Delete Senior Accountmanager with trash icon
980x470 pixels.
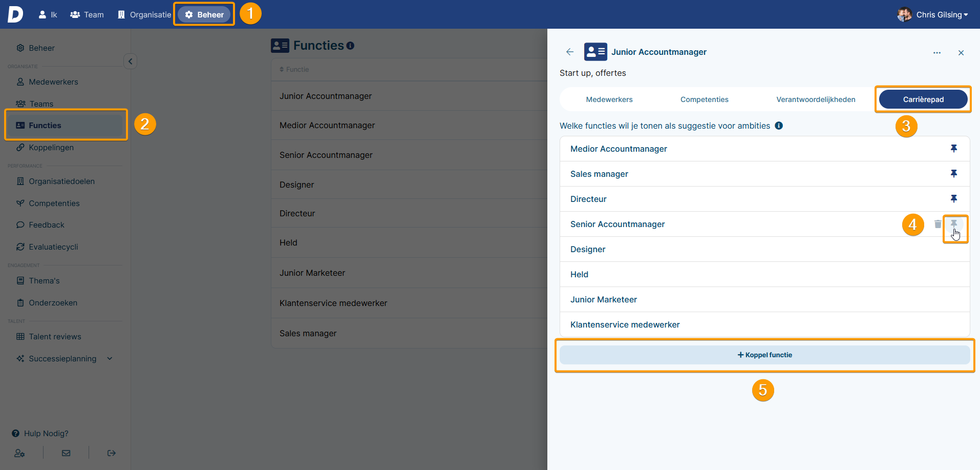point(938,224)
